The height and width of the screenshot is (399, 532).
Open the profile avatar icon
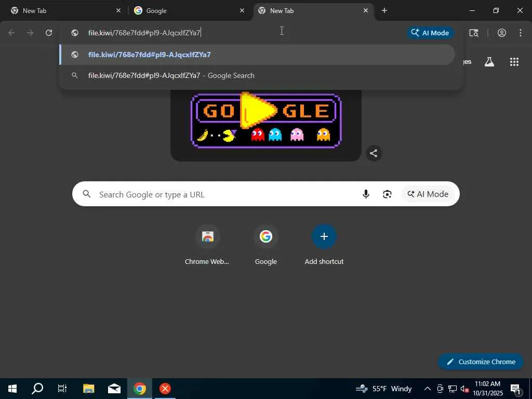click(x=502, y=33)
